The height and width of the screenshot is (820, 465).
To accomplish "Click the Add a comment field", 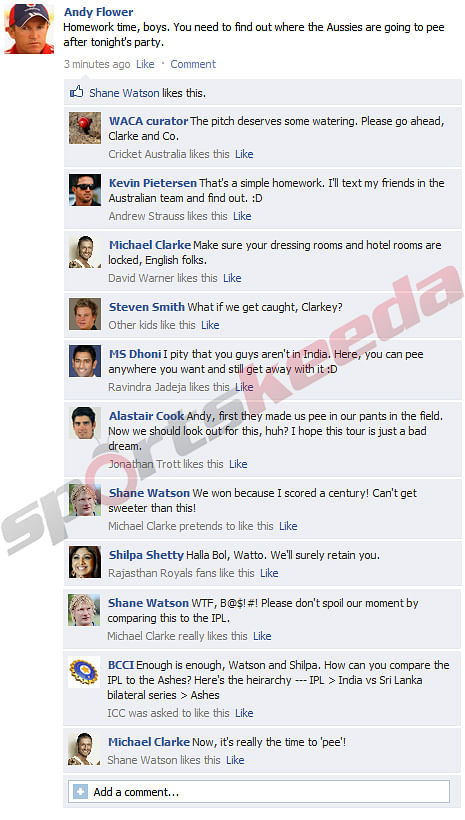I will point(259,792).
